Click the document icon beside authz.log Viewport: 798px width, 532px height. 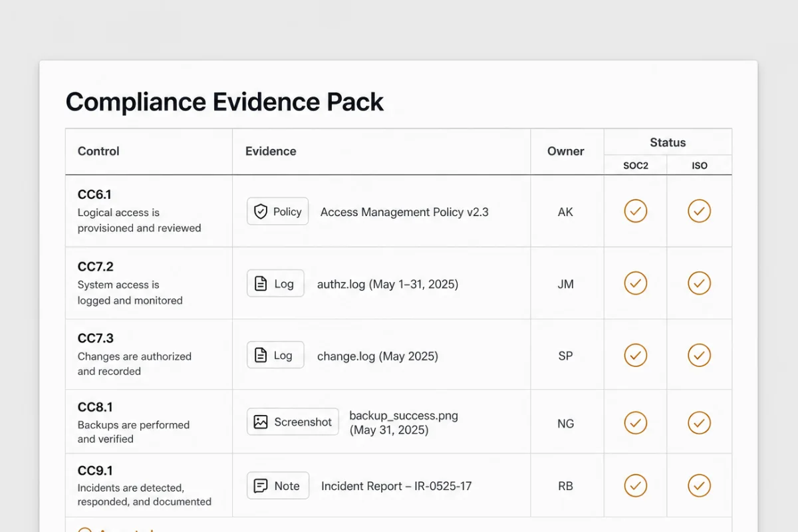point(261,284)
